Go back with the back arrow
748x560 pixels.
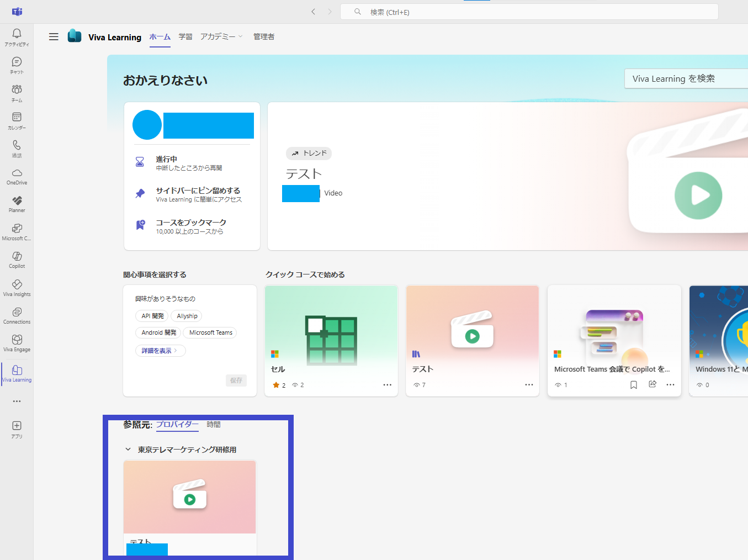click(313, 12)
